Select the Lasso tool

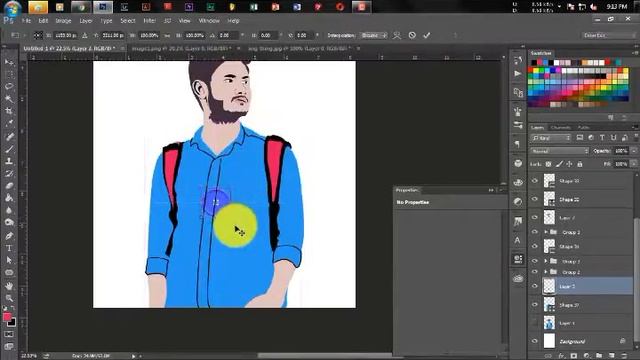point(9,87)
